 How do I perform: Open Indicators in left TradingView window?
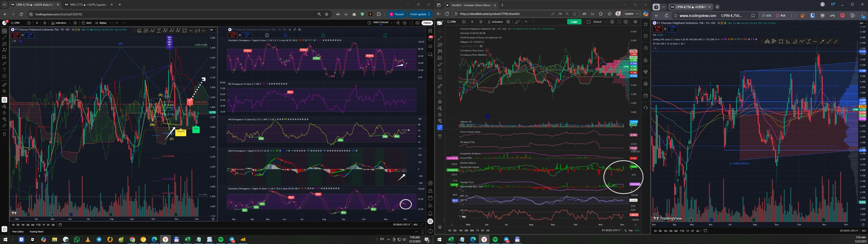(59, 23)
